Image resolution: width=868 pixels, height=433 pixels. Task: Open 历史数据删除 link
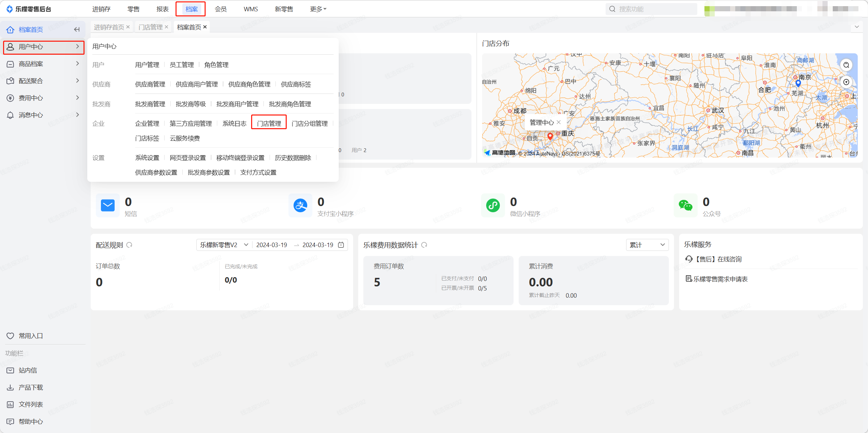(293, 158)
